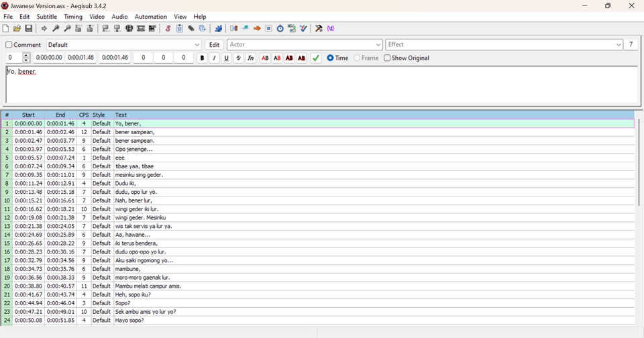Select the Frame radio button

point(358,58)
